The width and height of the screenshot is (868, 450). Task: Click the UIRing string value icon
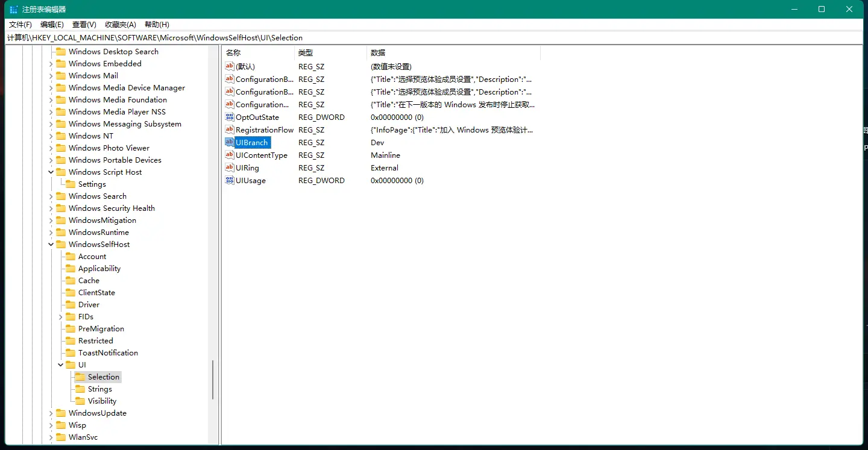coord(229,167)
